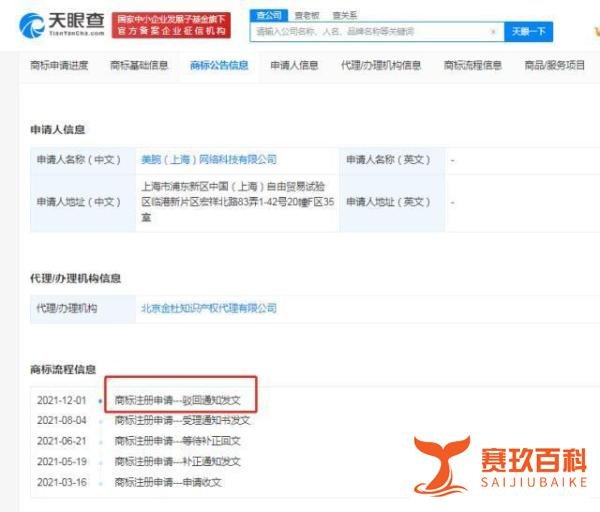Click the 商标流程信息 section heading
The width and height of the screenshot is (600, 512).
[x=63, y=369]
